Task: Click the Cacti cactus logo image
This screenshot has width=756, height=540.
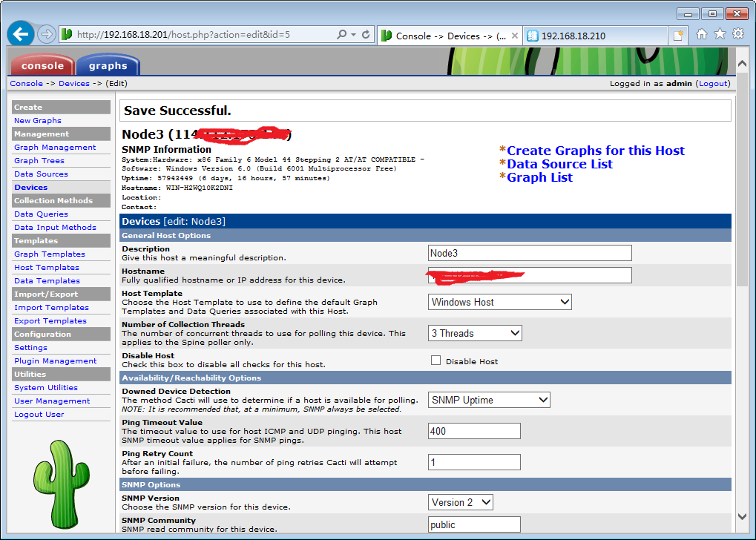Action: pyautogui.click(x=62, y=484)
